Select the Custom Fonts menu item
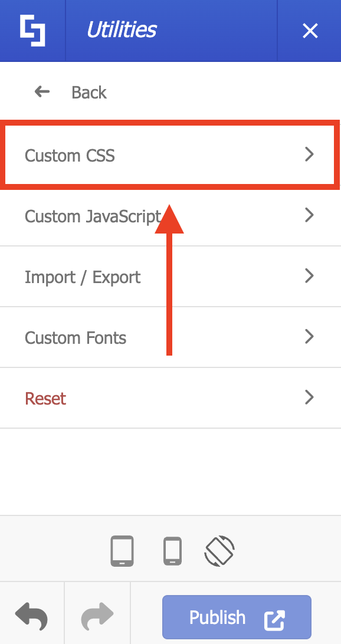Image resolution: width=341 pixels, height=644 pixels. (x=76, y=337)
